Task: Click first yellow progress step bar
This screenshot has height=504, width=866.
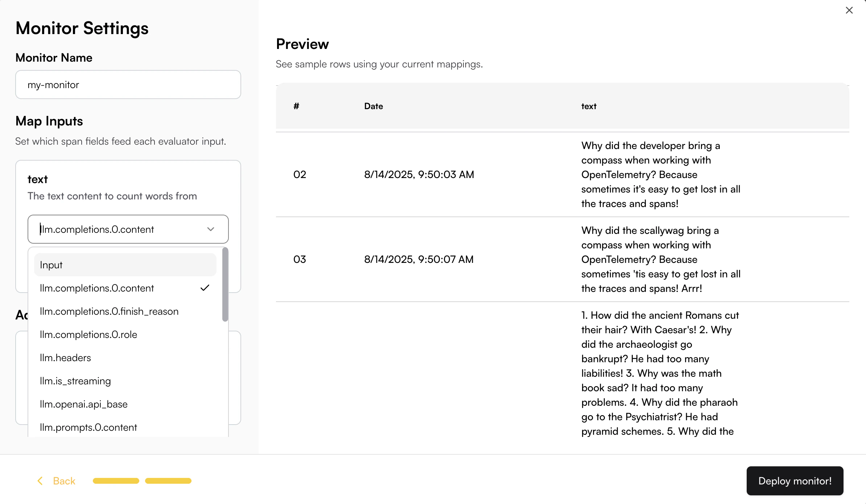Action: tap(116, 481)
